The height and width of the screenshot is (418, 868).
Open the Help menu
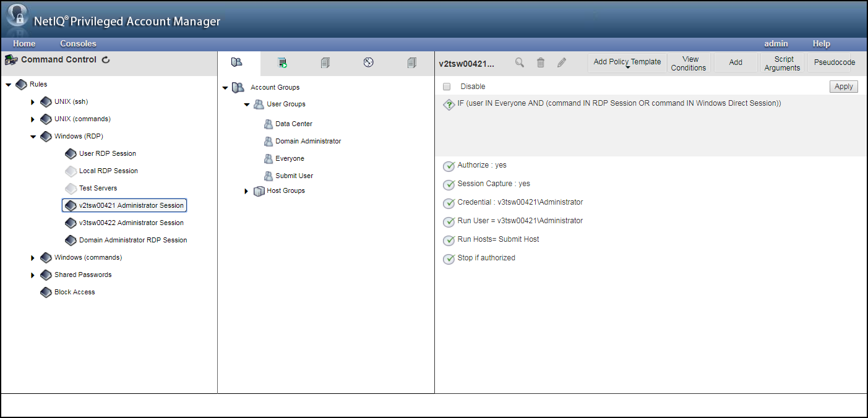click(x=822, y=44)
